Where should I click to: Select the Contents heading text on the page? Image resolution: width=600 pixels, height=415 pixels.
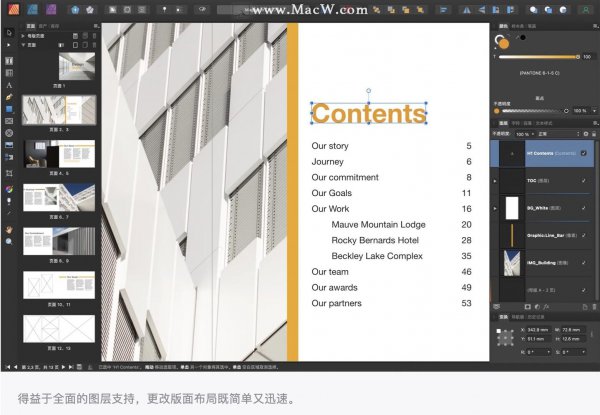369,114
